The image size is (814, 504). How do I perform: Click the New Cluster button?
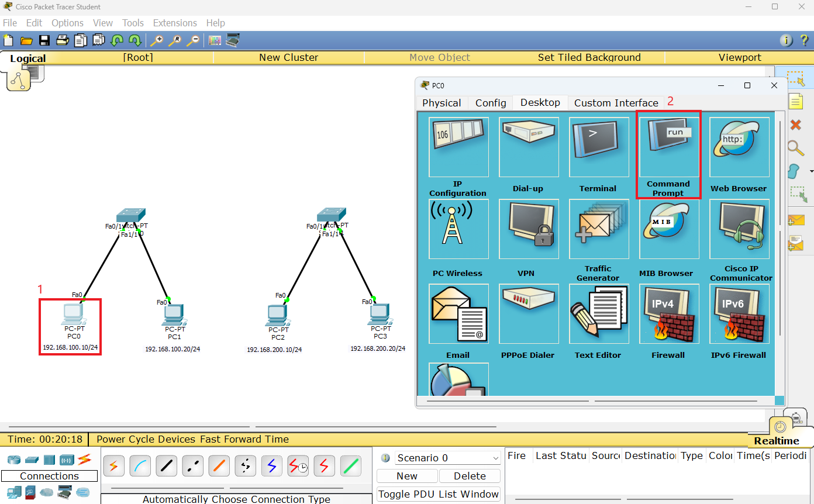pos(288,57)
